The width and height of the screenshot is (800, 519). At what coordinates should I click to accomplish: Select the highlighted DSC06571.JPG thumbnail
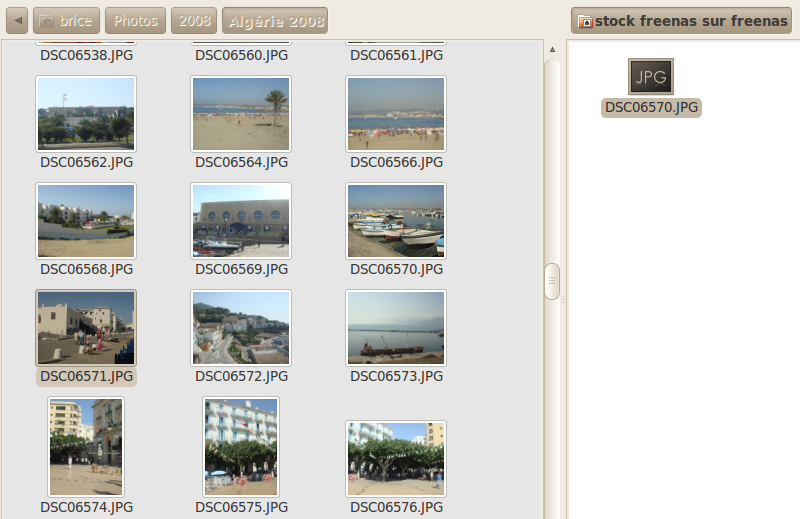click(86, 328)
